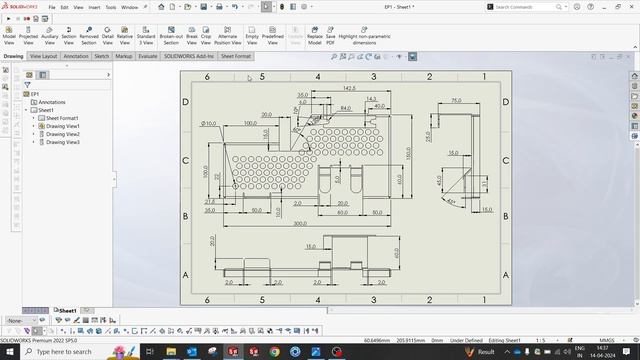Insert a Predefined View
640x360 pixels.
pos(273,36)
